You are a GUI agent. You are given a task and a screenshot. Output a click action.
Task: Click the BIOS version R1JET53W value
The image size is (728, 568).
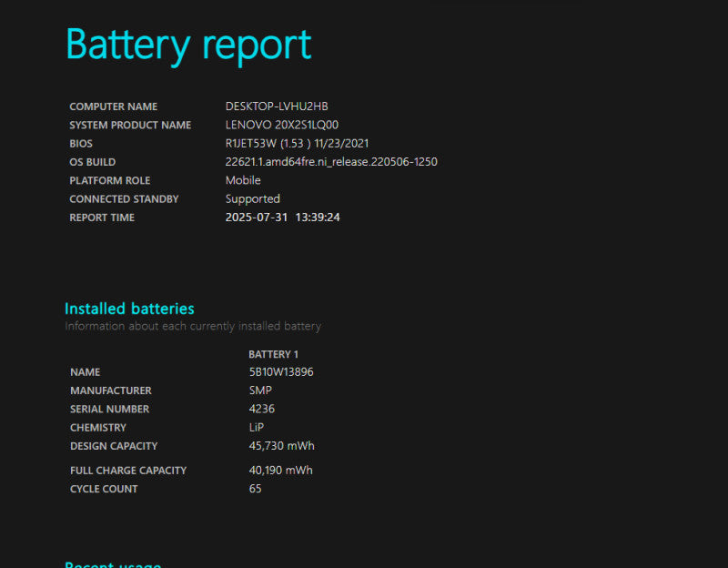pos(298,144)
